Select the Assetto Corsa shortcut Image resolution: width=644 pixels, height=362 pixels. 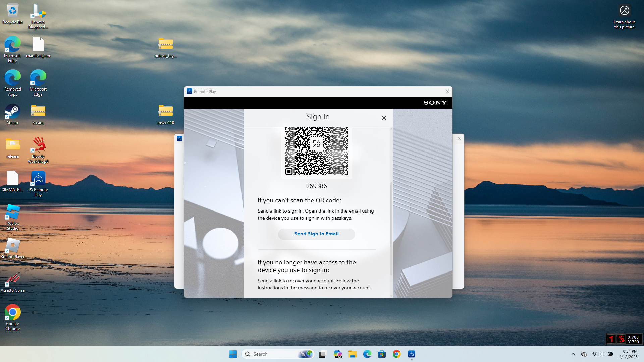point(13,282)
